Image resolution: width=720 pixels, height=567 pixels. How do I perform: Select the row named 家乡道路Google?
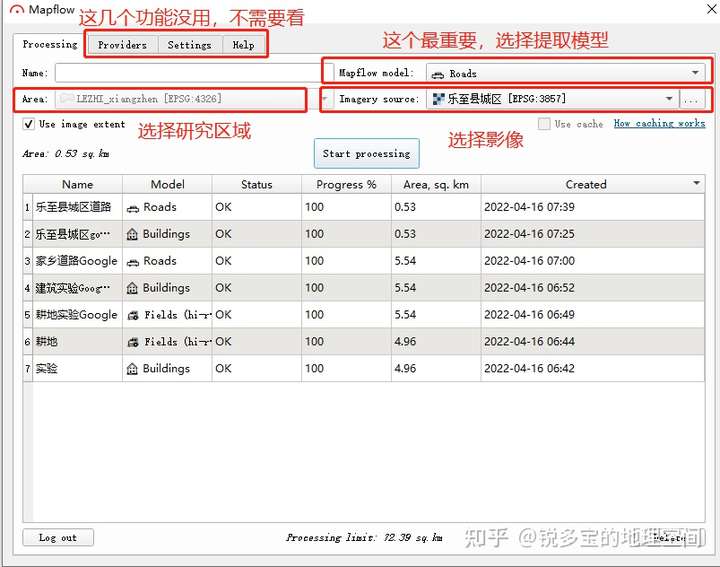click(364, 261)
